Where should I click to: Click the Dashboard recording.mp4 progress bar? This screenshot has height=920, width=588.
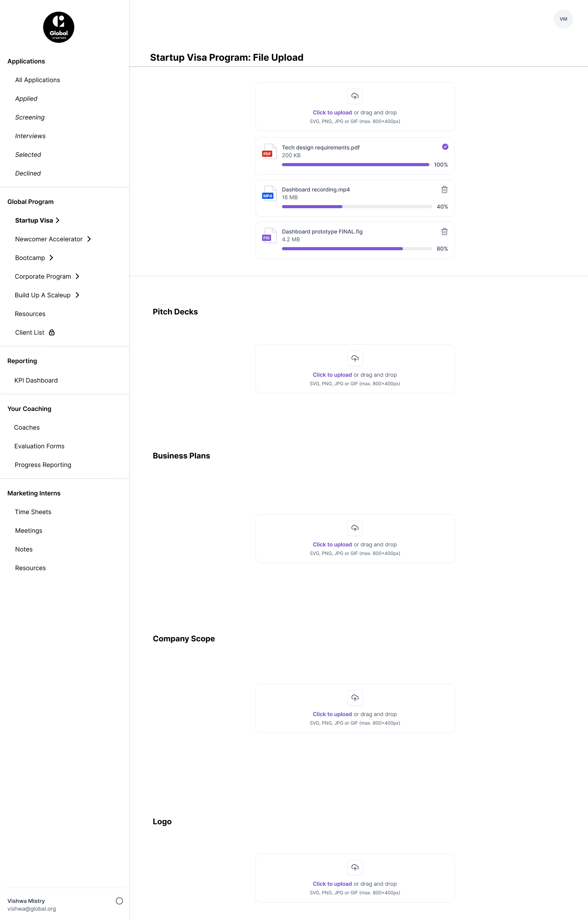pos(357,207)
